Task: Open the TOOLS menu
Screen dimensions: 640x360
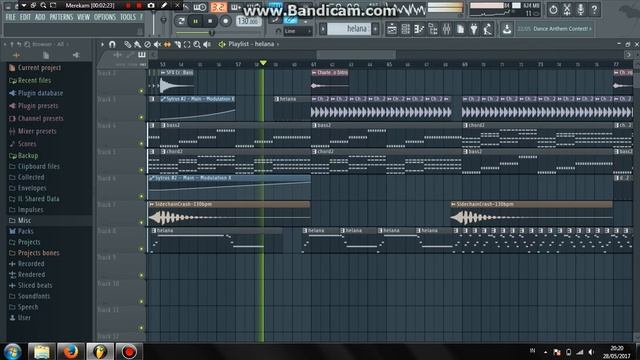Action: pos(128,17)
